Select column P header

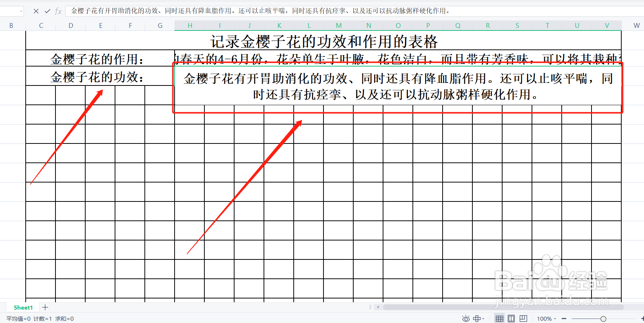(428, 26)
